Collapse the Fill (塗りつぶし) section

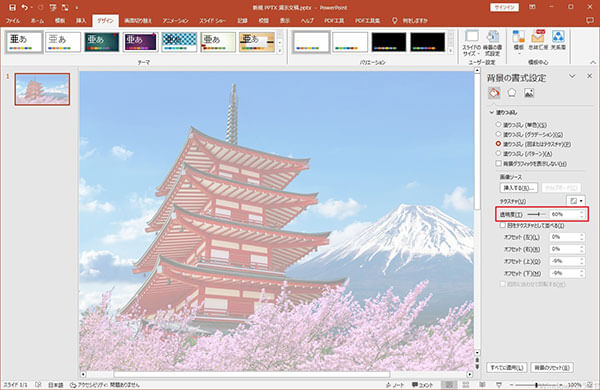[x=492, y=113]
